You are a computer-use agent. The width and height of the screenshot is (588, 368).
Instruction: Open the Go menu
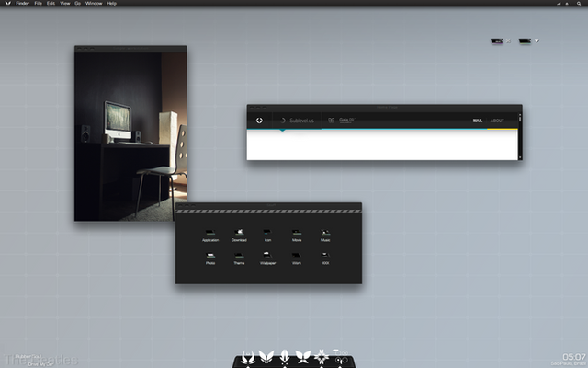pyautogui.click(x=77, y=3)
